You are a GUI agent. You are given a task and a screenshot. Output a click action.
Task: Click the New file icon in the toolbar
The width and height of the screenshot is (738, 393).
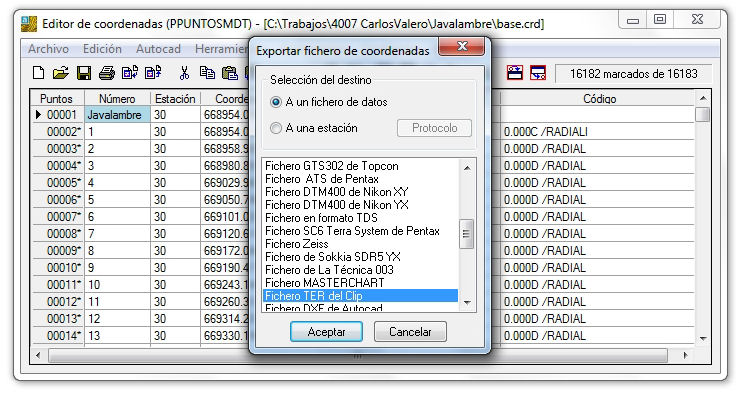point(39,73)
